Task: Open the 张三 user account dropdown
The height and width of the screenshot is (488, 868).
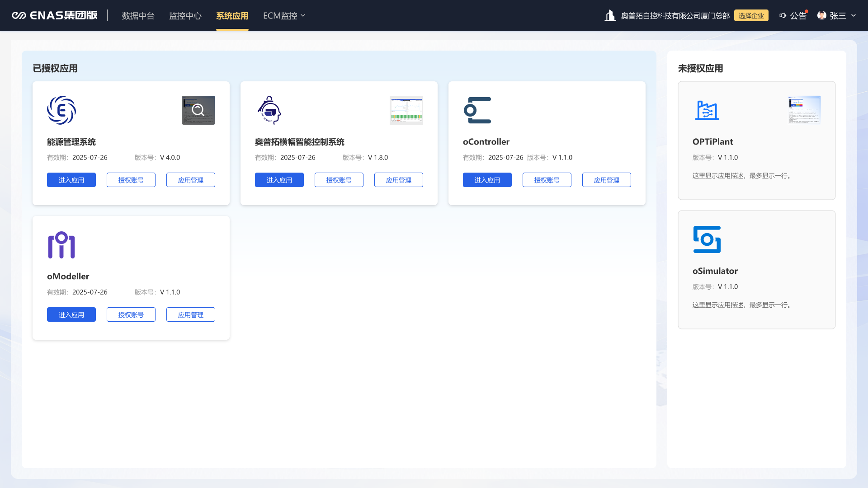Action: pos(837,16)
